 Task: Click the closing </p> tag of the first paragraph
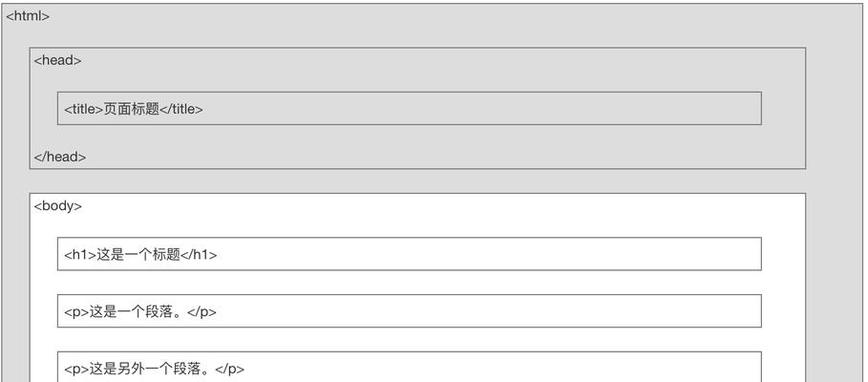[x=201, y=311]
